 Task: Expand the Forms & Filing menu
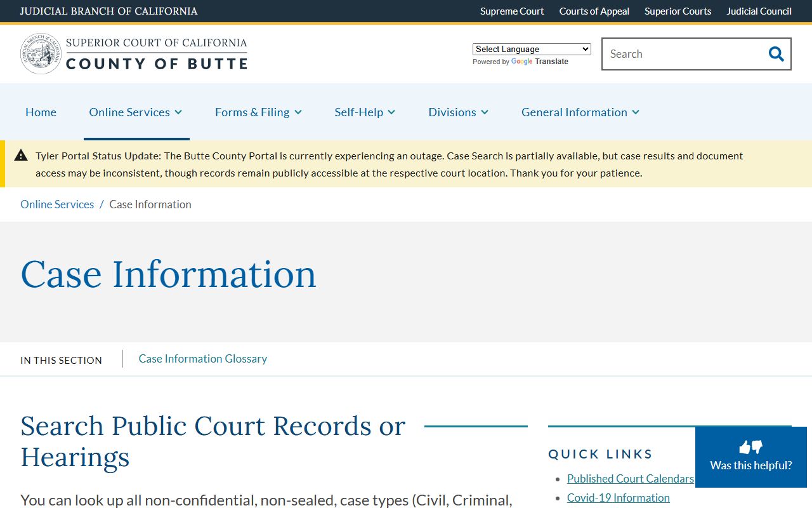pyautogui.click(x=258, y=112)
